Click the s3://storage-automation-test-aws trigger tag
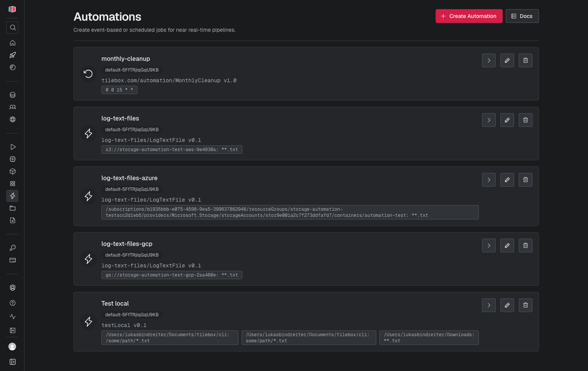 (172, 150)
